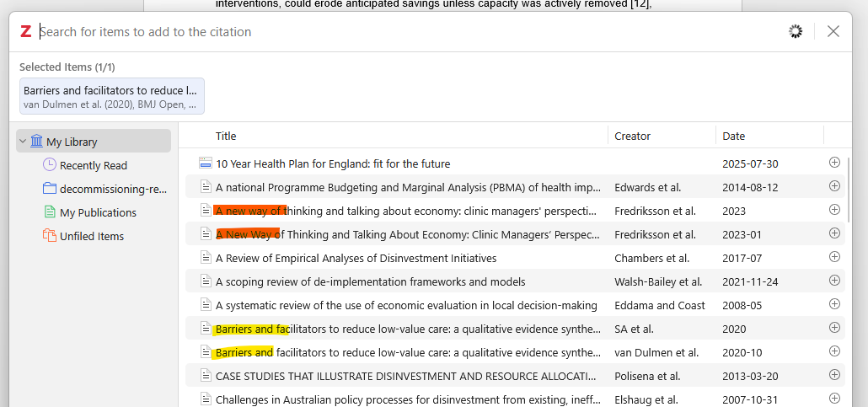
Task: Sort items by the Creator column header
Action: tap(662, 136)
